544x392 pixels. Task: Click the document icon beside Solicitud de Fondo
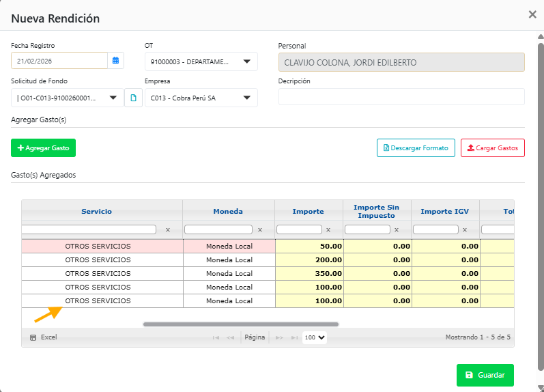click(x=133, y=98)
